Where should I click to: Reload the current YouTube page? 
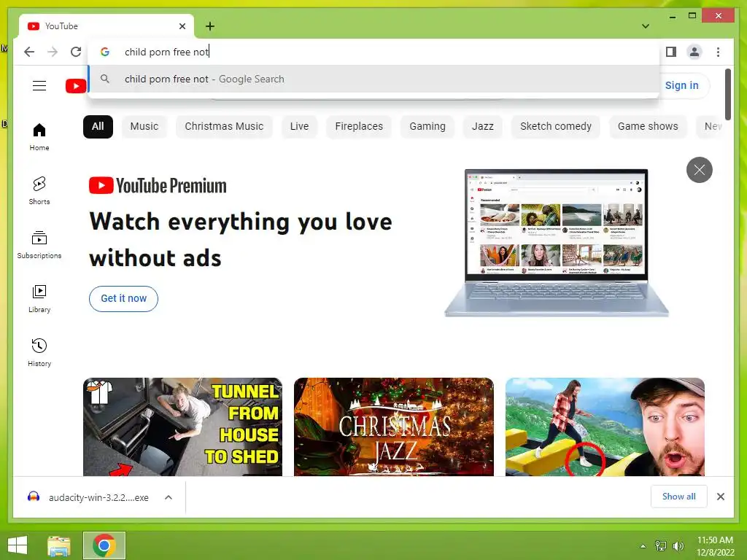(76, 52)
